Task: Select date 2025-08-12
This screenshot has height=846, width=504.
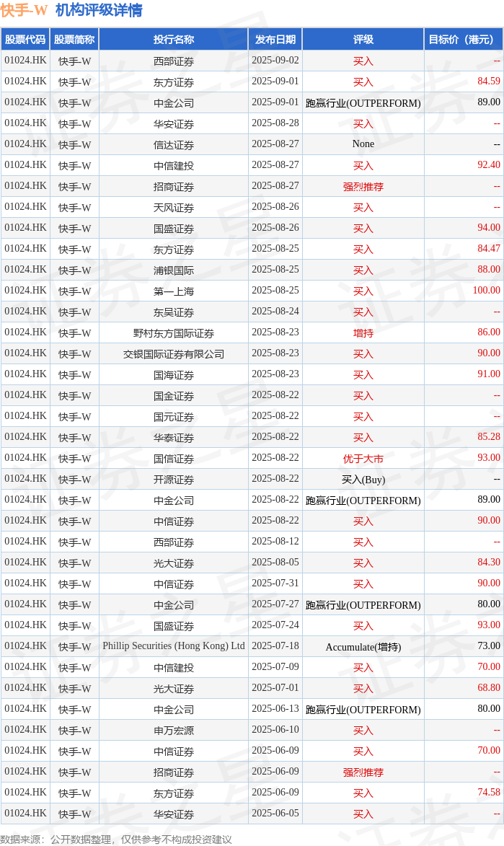Action: [x=275, y=541]
